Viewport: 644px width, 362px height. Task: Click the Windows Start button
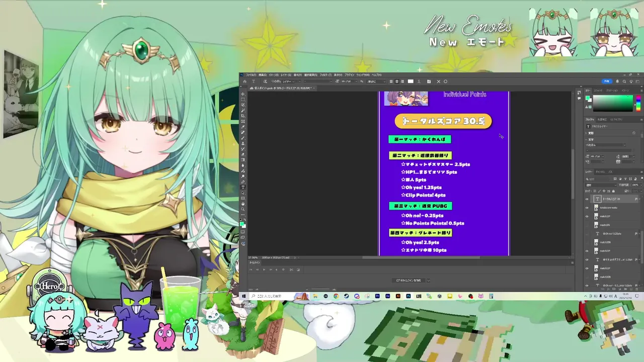[244, 296]
